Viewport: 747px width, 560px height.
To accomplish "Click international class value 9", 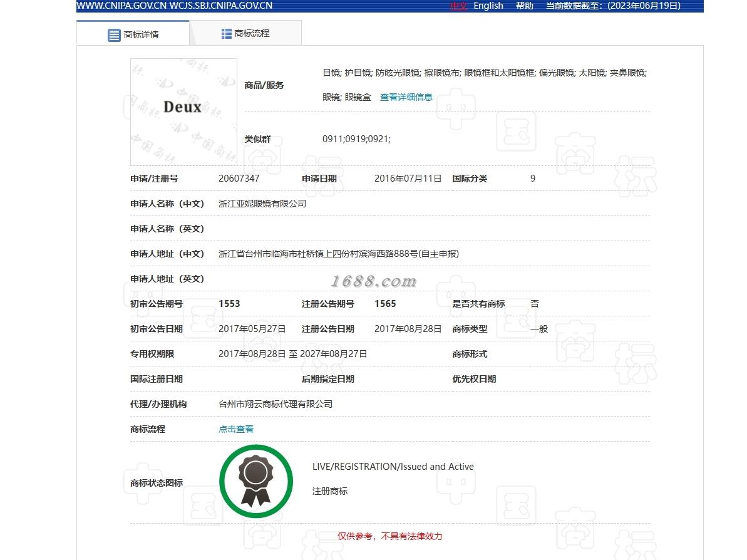I will (x=533, y=179).
